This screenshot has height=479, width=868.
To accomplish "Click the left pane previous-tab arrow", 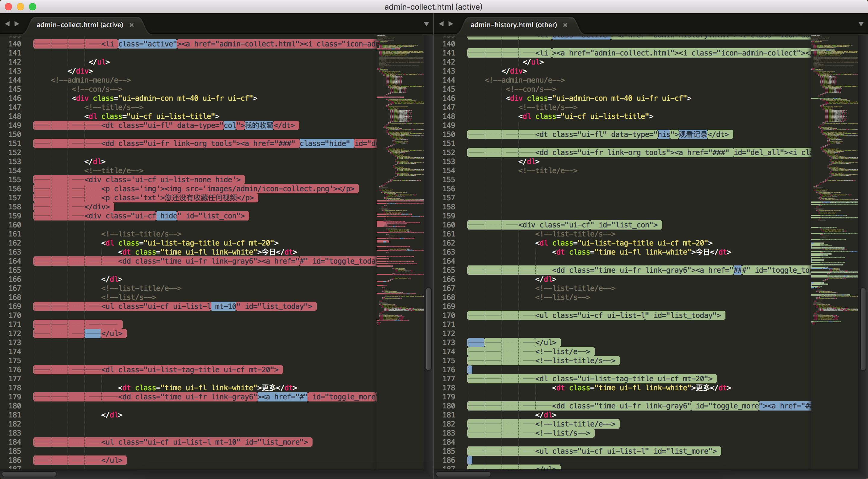I will tap(7, 24).
